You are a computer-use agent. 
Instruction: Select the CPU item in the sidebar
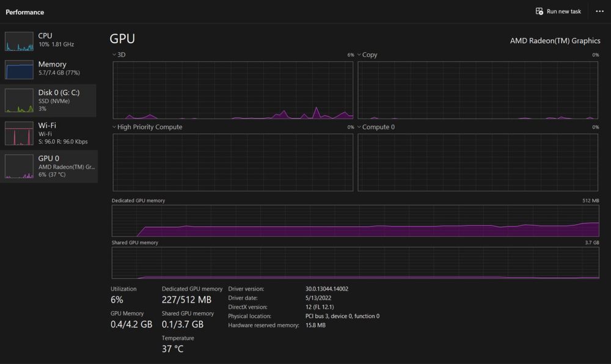click(48, 40)
